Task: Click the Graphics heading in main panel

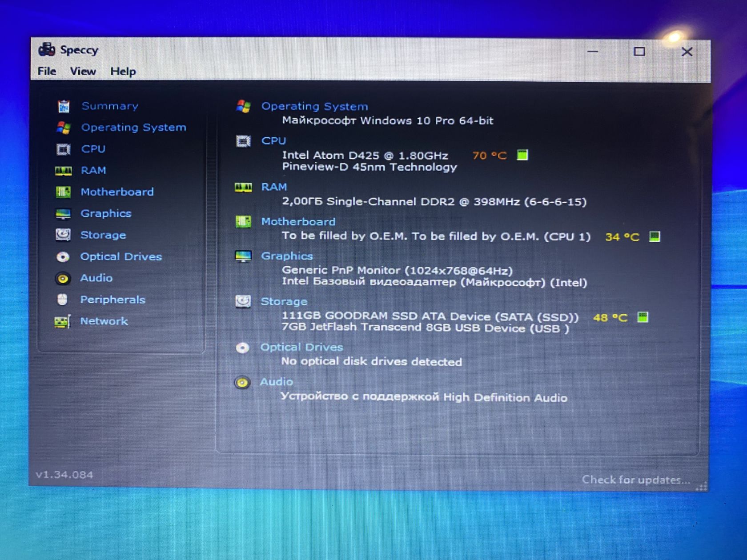Action: click(x=287, y=256)
